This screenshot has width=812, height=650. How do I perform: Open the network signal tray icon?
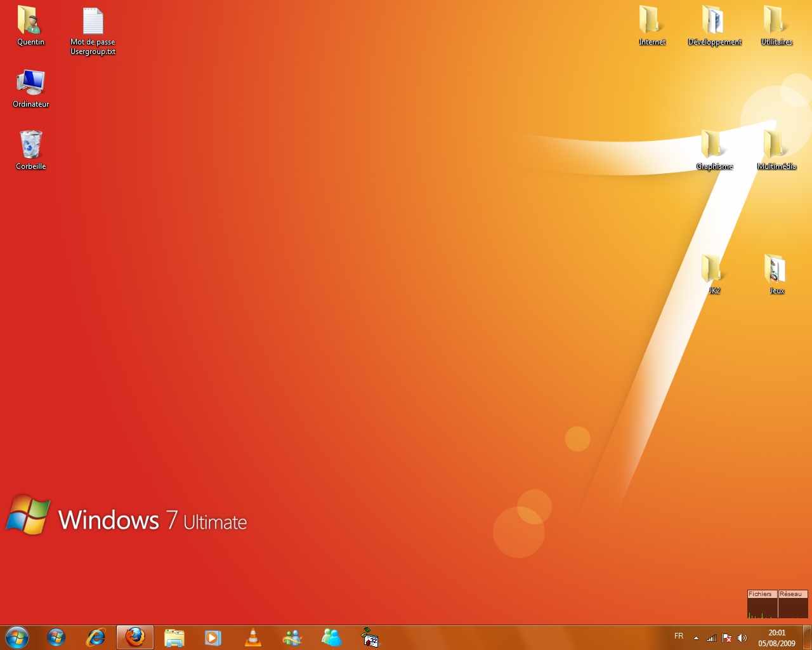click(x=712, y=638)
